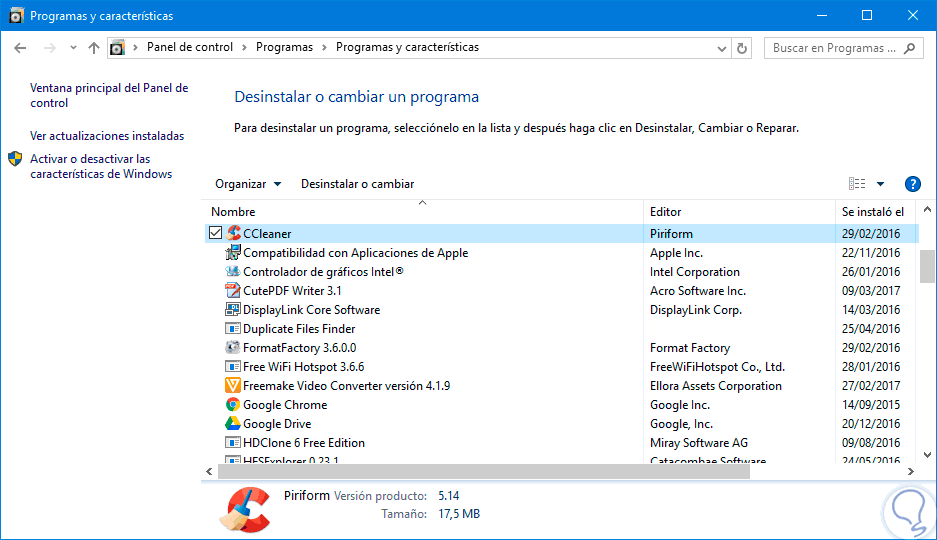Viewport: 937px width, 540px height.
Task: Click the HDClone 6 Free Edition icon
Action: pos(233,443)
